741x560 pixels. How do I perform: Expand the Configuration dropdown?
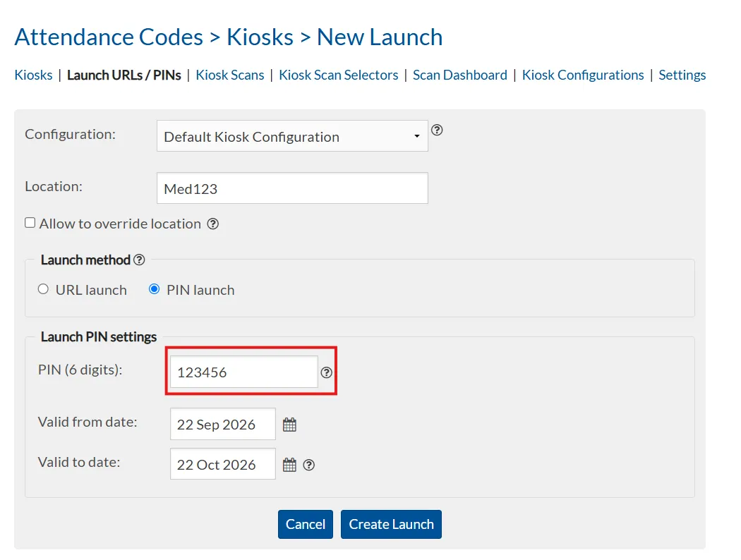click(x=293, y=136)
